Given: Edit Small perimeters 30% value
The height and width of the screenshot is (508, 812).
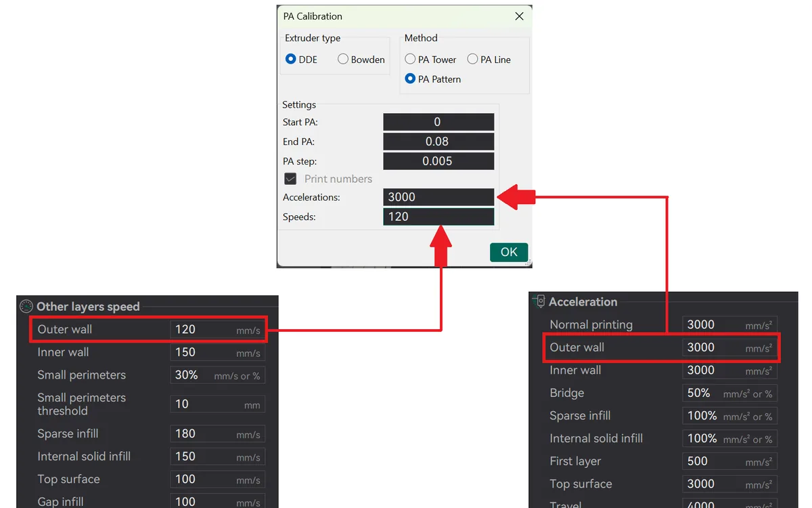Looking at the screenshot, I should [217, 375].
